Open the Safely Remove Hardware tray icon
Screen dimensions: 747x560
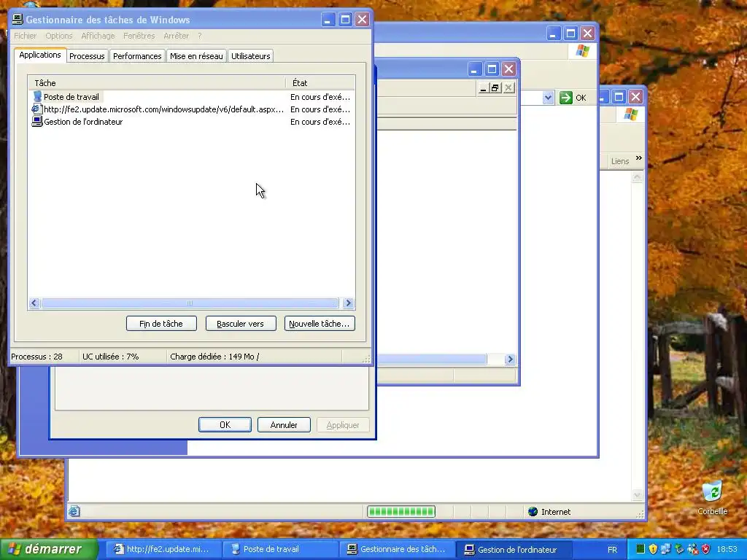679,549
